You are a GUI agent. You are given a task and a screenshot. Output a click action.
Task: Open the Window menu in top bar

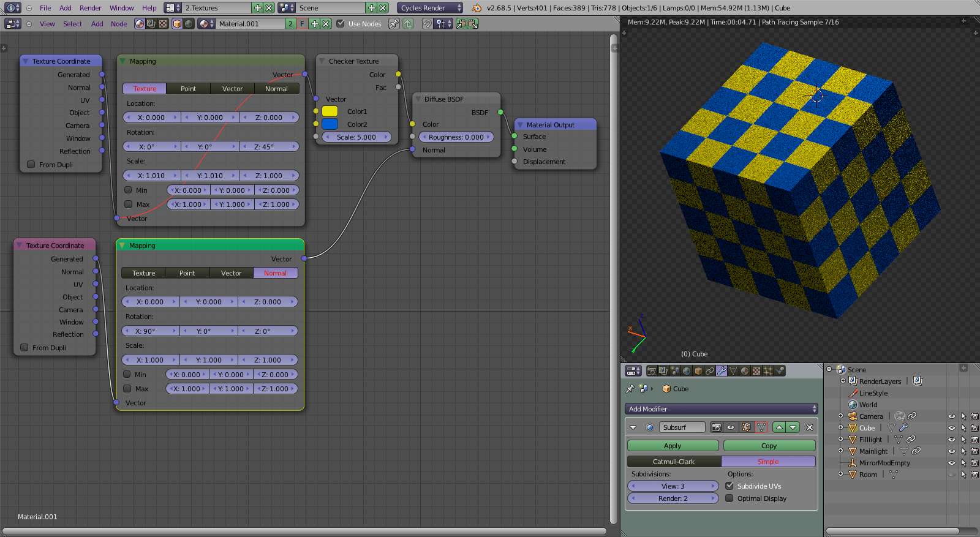point(121,8)
